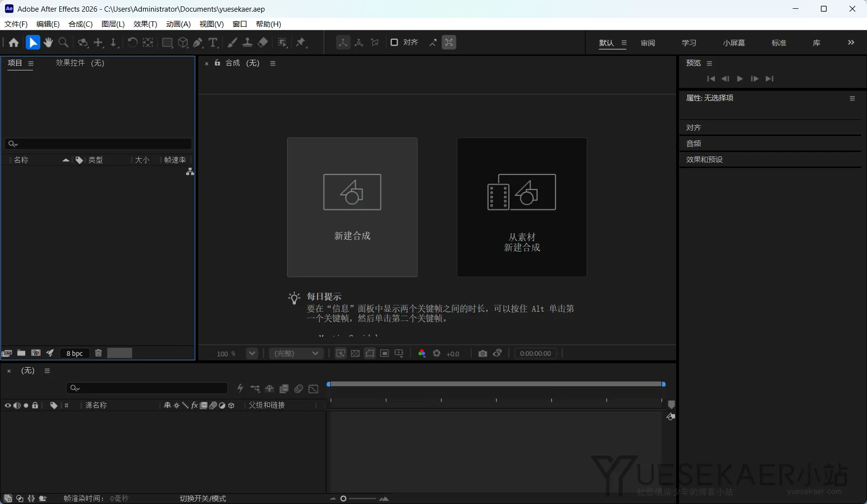Open the 项目 panel menu
The width and height of the screenshot is (867, 504).
tap(31, 63)
